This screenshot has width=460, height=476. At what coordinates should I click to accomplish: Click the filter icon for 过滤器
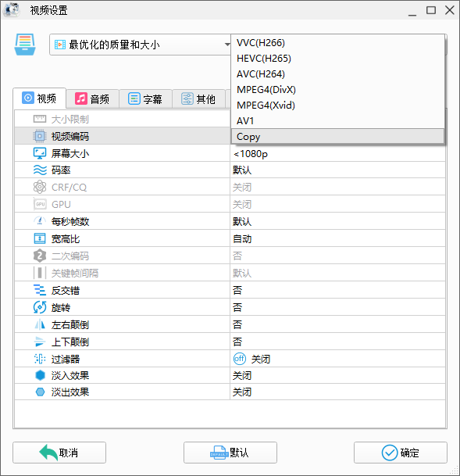click(x=40, y=359)
